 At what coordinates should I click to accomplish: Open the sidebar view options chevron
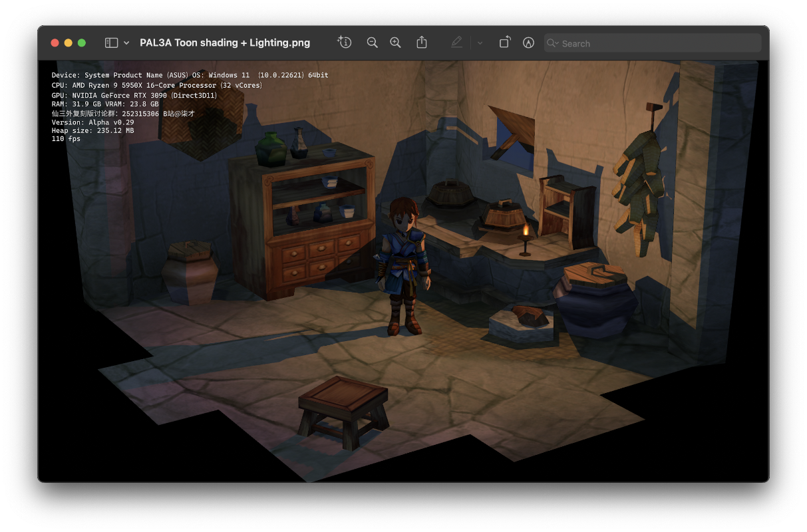126,43
